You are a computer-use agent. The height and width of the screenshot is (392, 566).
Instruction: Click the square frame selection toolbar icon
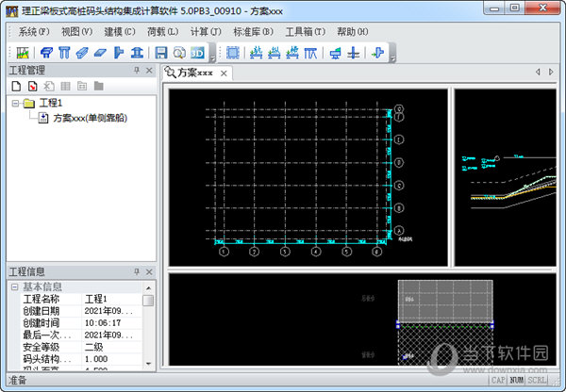tap(233, 53)
